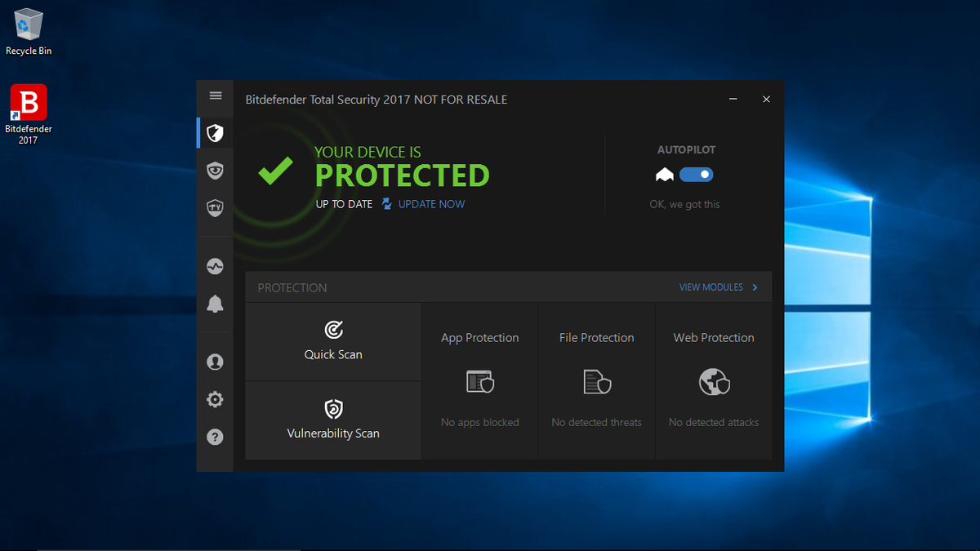Open the Privacy eye-shield sidebar icon

(215, 171)
